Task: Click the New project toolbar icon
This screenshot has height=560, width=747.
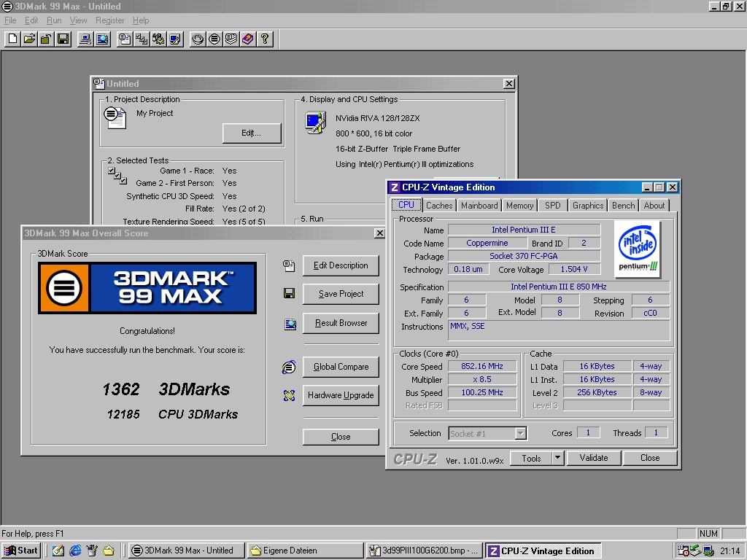Action: (13, 39)
